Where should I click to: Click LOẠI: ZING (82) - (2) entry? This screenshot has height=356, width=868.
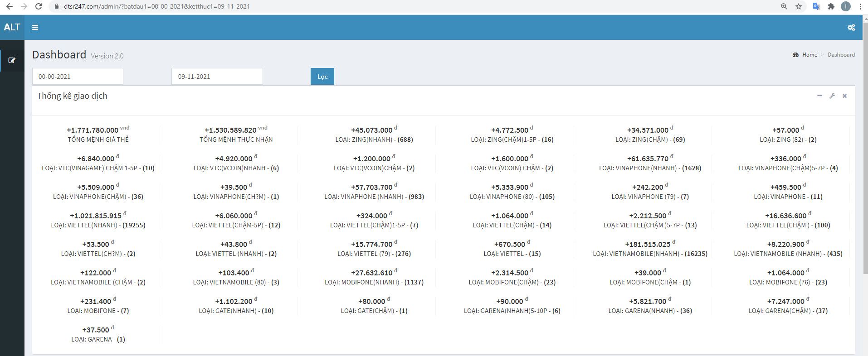788,140
